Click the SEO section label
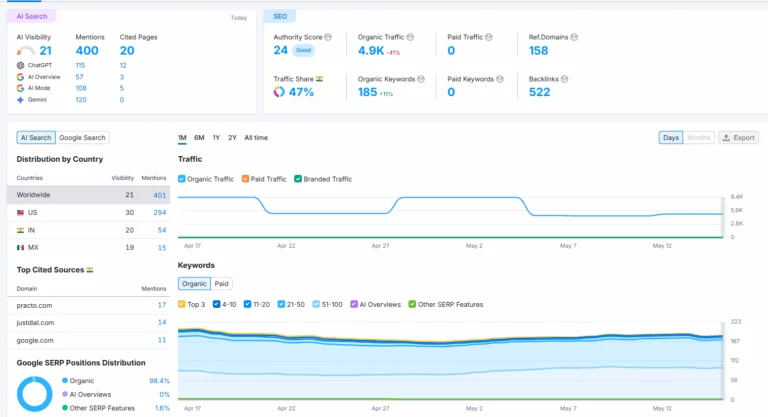768x417 pixels. (280, 16)
